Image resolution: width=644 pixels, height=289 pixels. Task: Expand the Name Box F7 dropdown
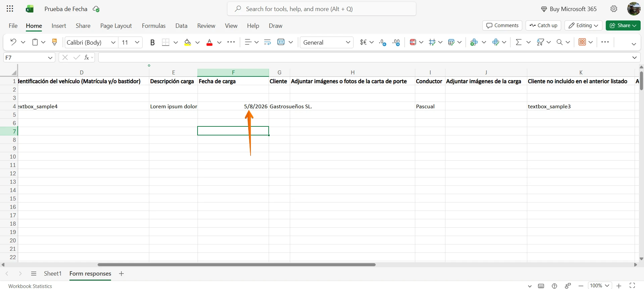50,58
